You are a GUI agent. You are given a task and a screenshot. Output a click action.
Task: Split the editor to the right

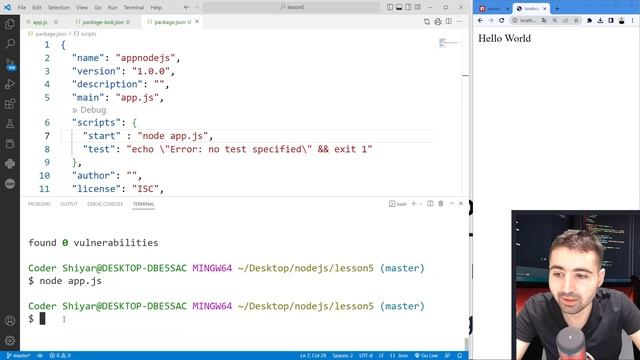click(x=449, y=22)
